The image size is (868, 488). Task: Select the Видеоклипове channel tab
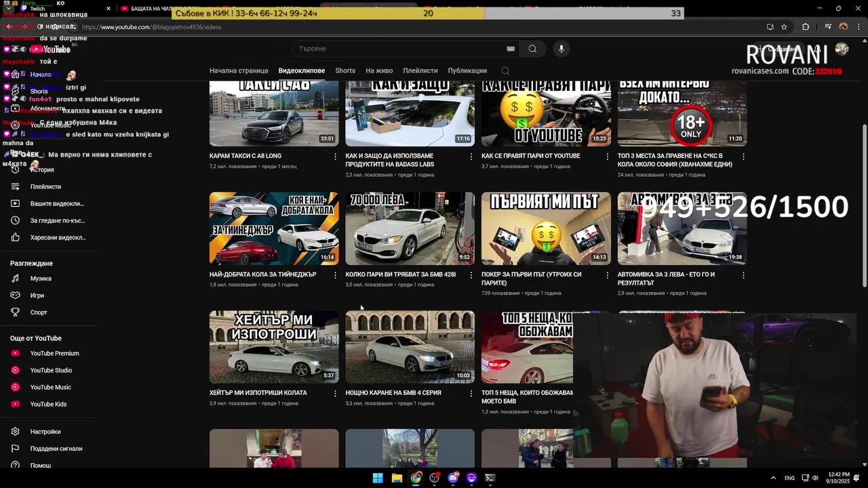[302, 70]
